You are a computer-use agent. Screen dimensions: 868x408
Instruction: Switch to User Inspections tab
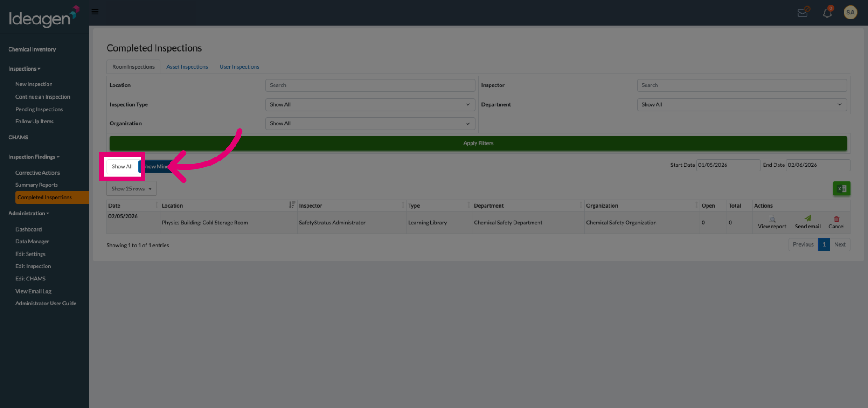click(239, 67)
